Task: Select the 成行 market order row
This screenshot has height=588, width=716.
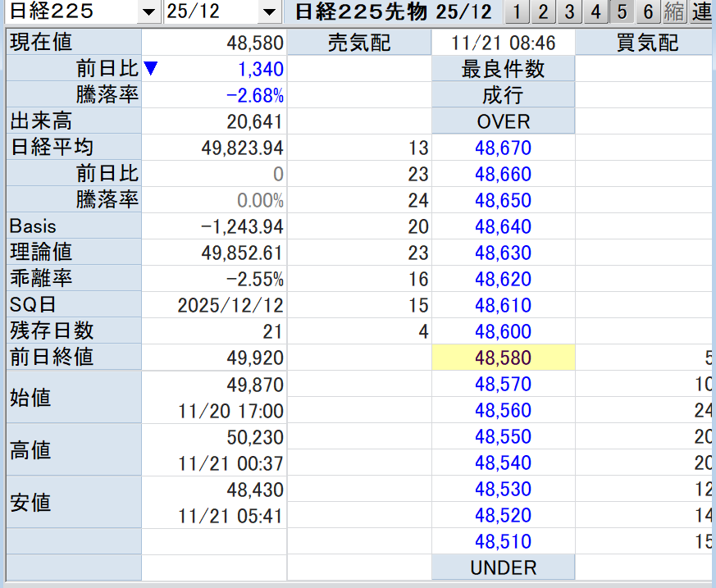Action: pyautogui.click(x=503, y=95)
